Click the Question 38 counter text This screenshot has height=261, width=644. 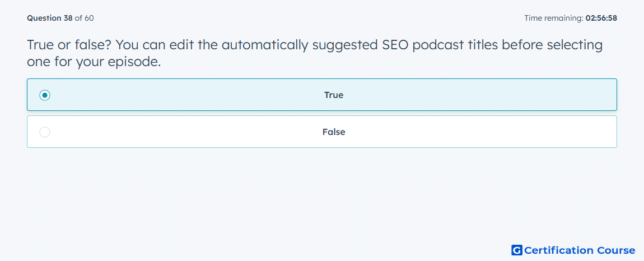tap(50, 18)
